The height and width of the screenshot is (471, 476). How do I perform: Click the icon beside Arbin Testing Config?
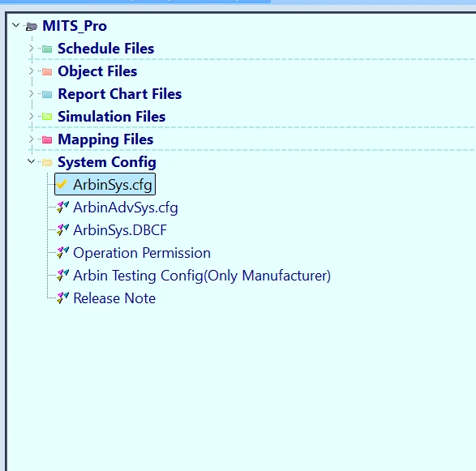coord(62,276)
